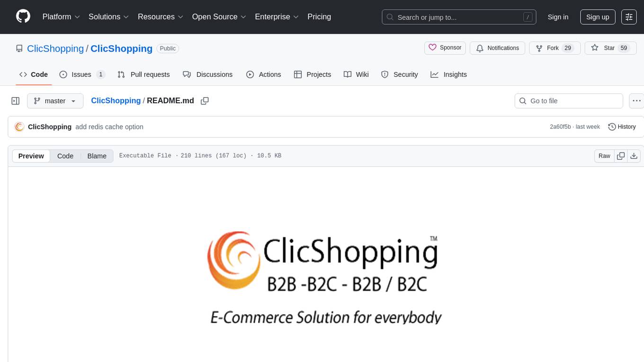
Task: Open the GitHub homepage logo
Action: (23, 17)
